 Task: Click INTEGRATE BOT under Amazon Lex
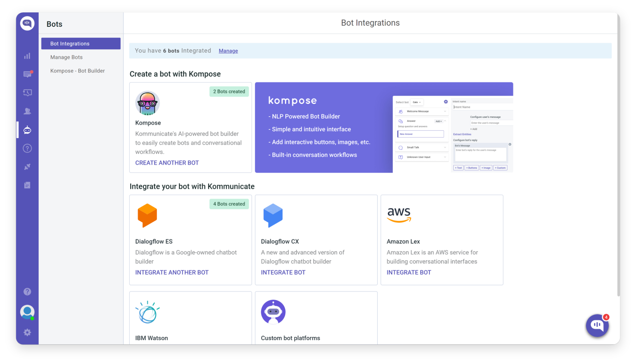click(409, 272)
